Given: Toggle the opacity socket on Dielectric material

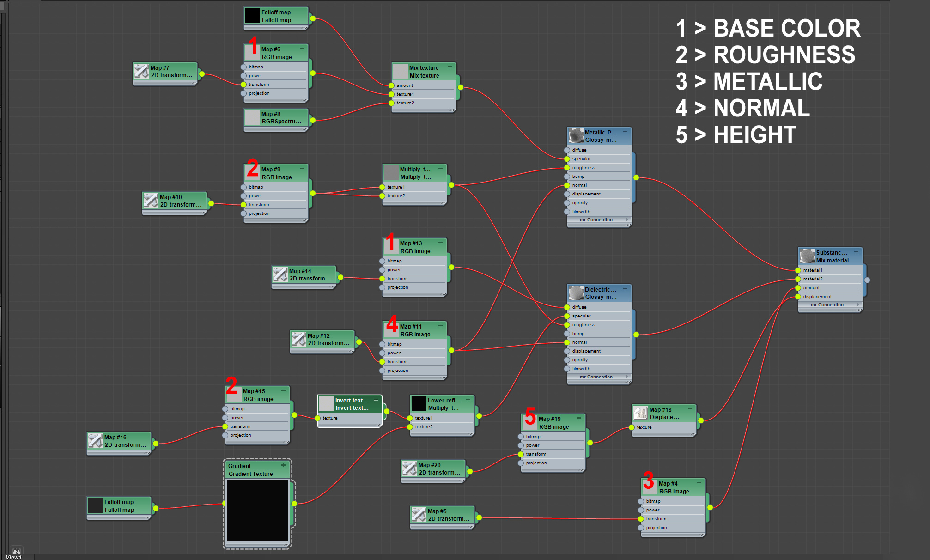Looking at the screenshot, I should [567, 360].
